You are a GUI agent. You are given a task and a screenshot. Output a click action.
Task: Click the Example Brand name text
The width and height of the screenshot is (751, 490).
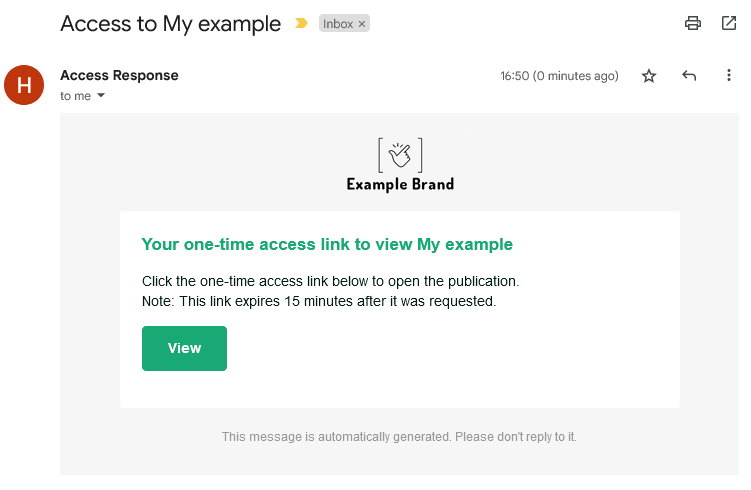400,184
